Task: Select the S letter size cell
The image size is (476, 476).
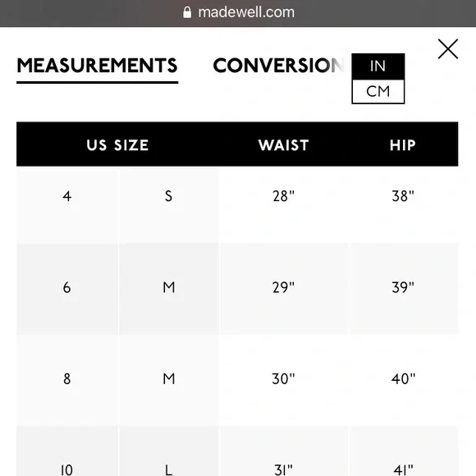Action: [168, 196]
